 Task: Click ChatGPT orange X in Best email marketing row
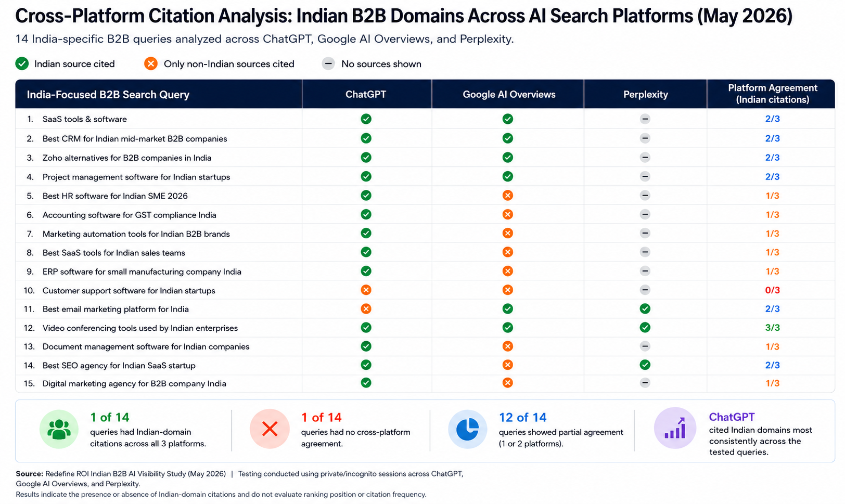click(366, 309)
